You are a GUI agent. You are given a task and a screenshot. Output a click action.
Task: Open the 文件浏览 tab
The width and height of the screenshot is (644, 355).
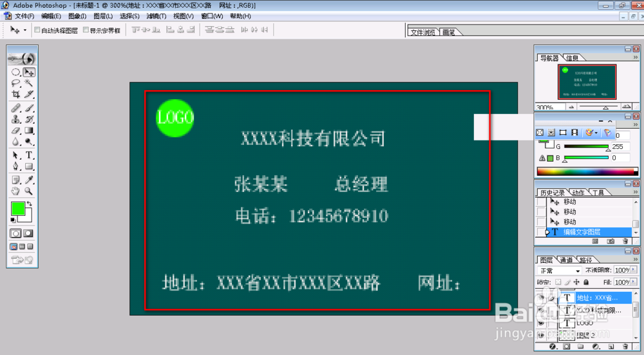pos(422,32)
